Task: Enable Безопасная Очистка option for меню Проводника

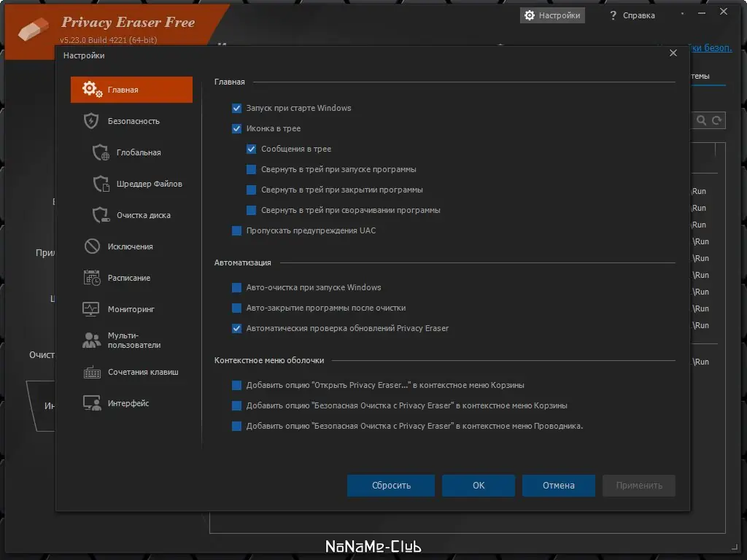Action: point(237,426)
